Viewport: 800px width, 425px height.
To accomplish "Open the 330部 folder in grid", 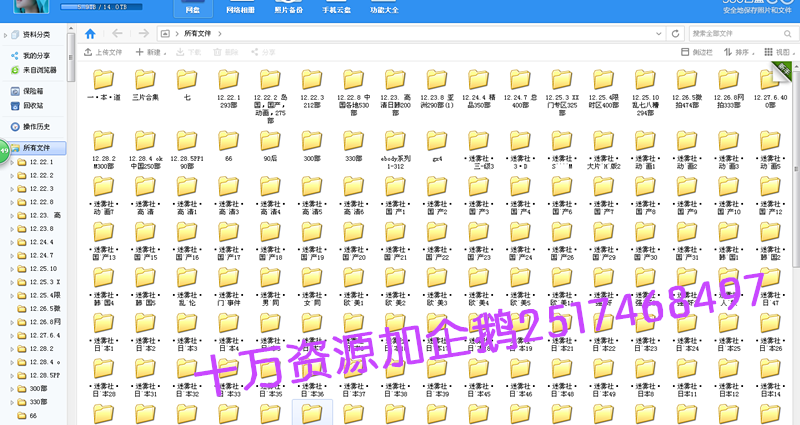I will [x=354, y=146].
